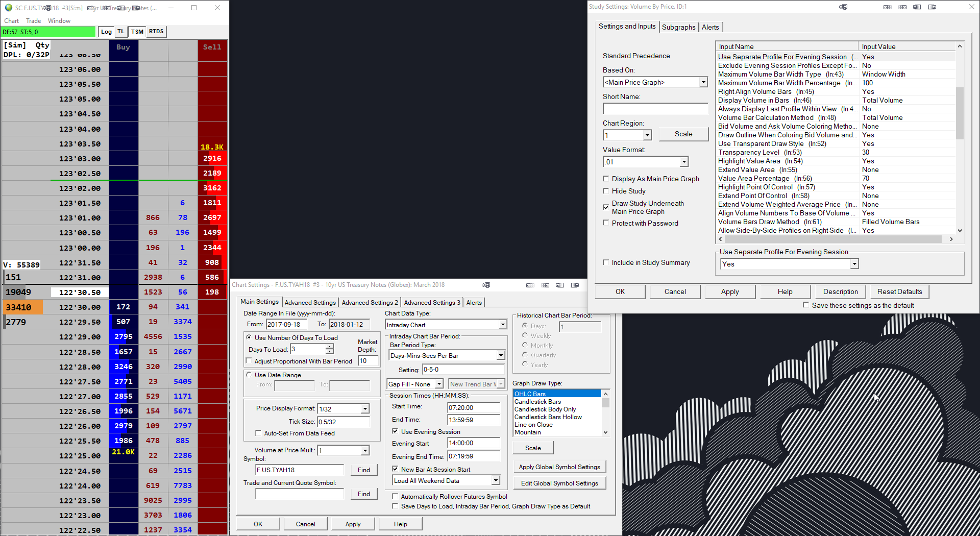Click the Input list vertical scrollbar
980x536 pixels.
click(x=960, y=138)
